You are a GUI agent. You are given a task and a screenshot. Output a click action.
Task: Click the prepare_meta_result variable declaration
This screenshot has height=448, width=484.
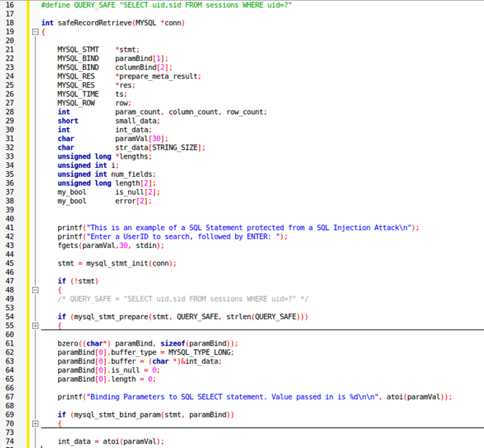pyautogui.click(x=159, y=76)
